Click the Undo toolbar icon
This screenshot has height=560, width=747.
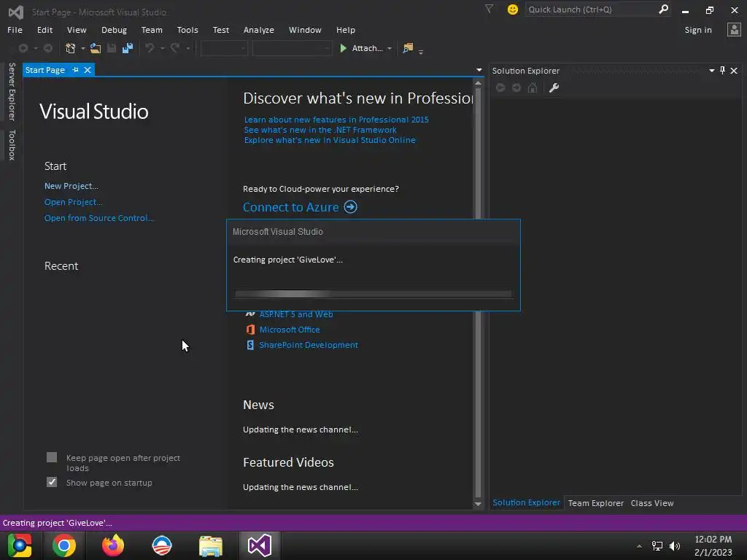(x=150, y=48)
